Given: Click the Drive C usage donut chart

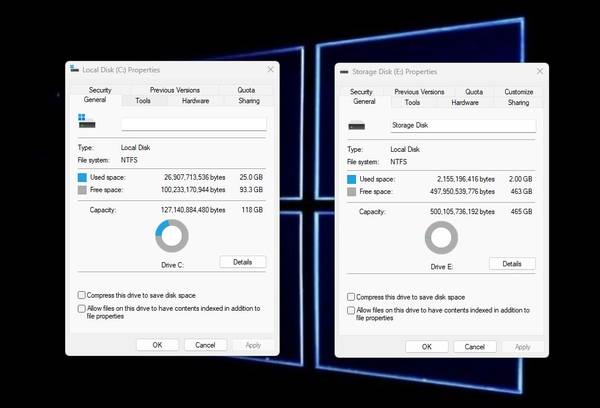Looking at the screenshot, I should click(x=172, y=236).
